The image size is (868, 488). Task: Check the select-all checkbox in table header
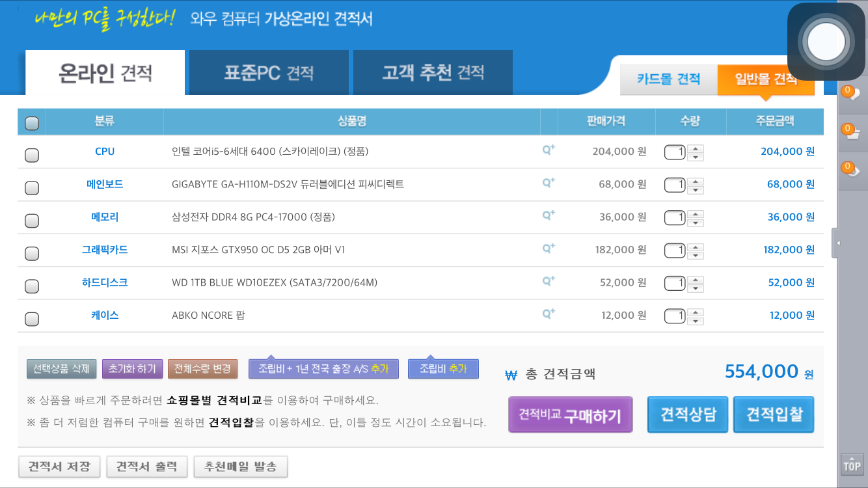tap(31, 122)
